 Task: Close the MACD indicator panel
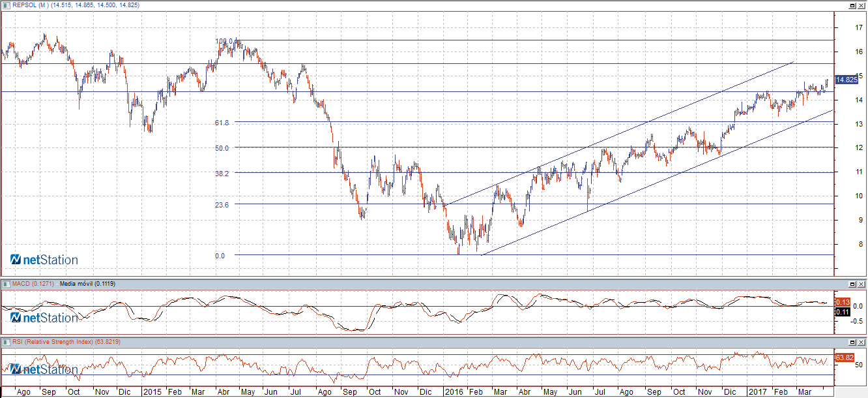861,284
